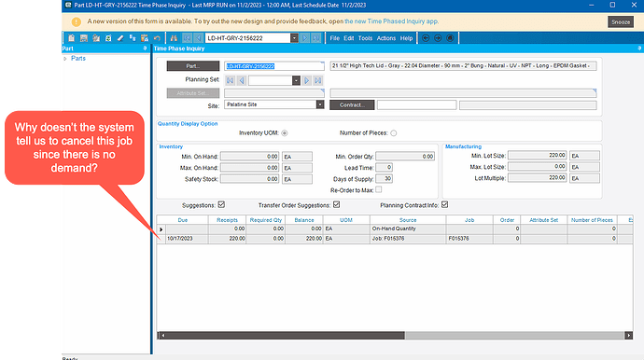Click the Job column header
This screenshot has height=360, width=644.
[469, 220]
